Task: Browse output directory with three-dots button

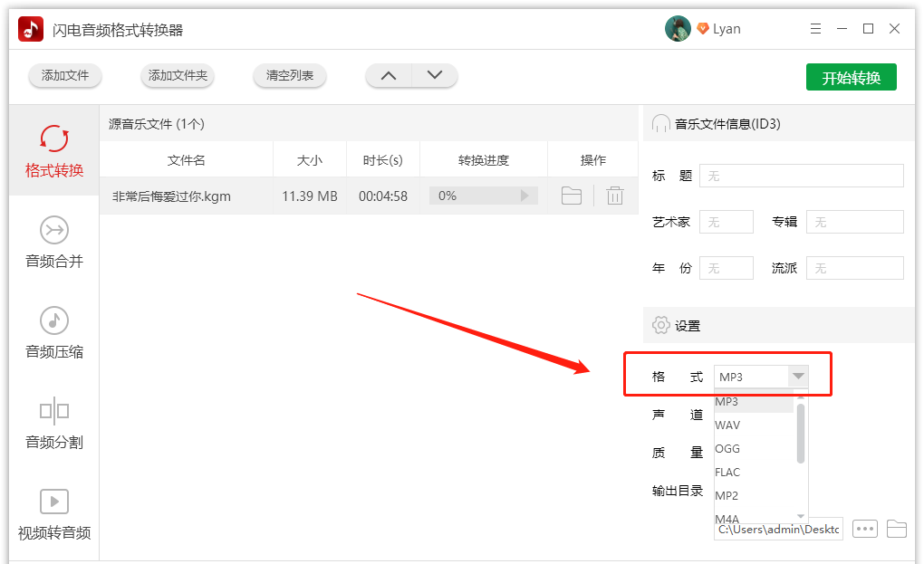Action: pos(865,529)
